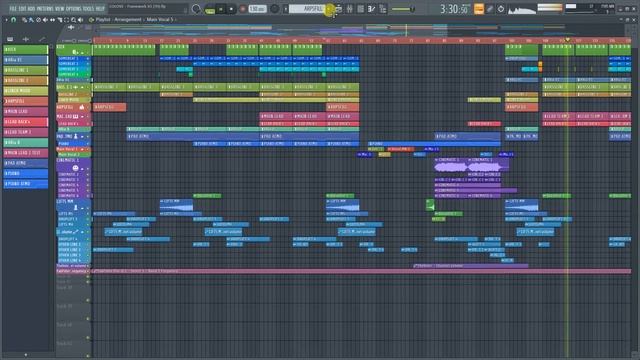Click the circular icon left of CPU graph

tap(501, 9)
